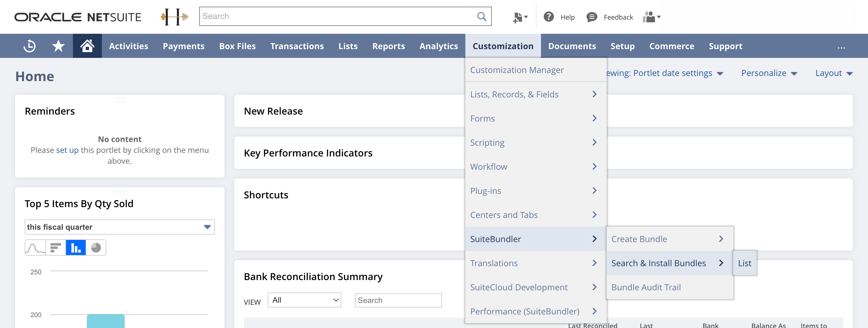868x328 pixels.
Task: Click the Key Performance Indicators title
Action: (308, 153)
